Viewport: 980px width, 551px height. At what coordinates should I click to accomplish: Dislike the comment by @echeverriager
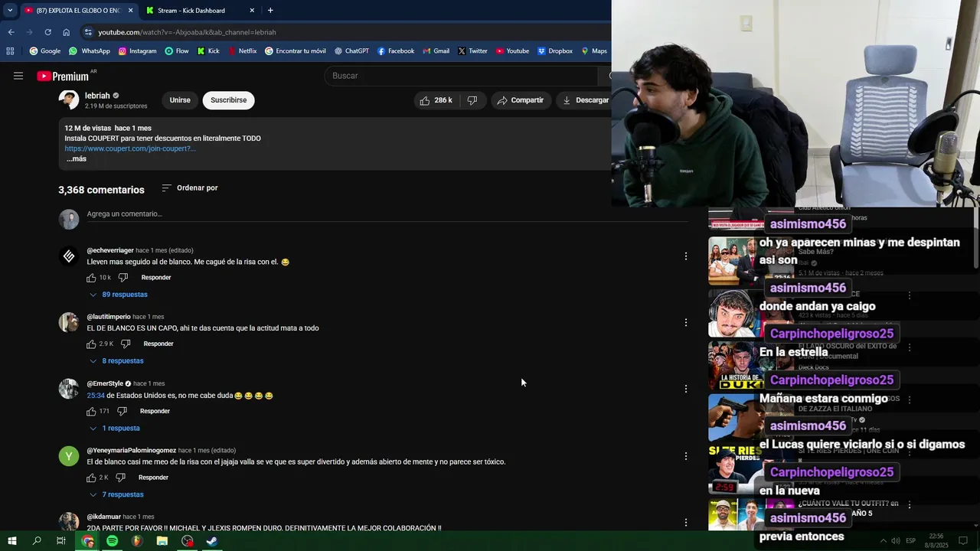123,278
